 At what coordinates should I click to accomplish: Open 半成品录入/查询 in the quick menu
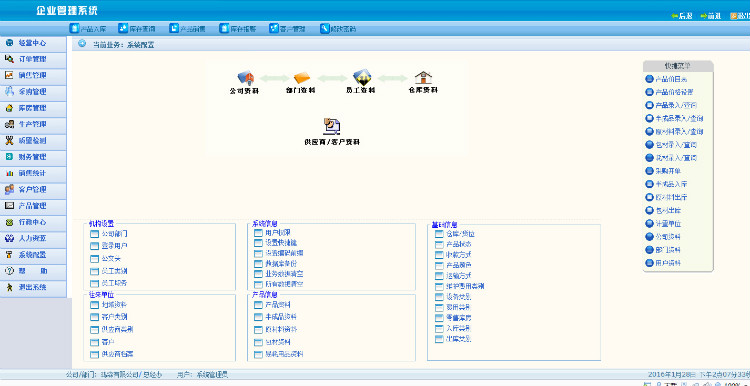(x=679, y=118)
